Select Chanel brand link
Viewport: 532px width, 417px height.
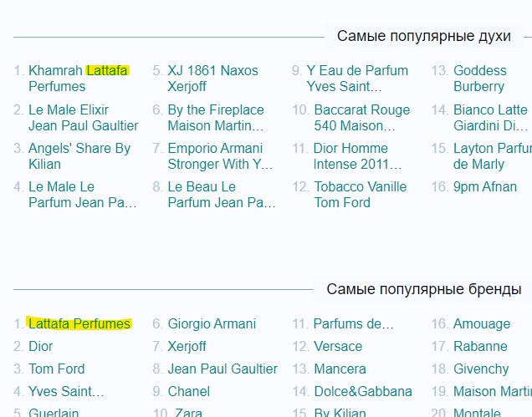click(189, 392)
